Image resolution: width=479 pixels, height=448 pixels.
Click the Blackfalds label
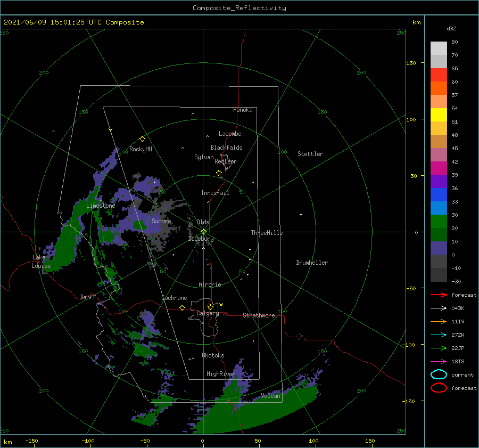point(226,148)
